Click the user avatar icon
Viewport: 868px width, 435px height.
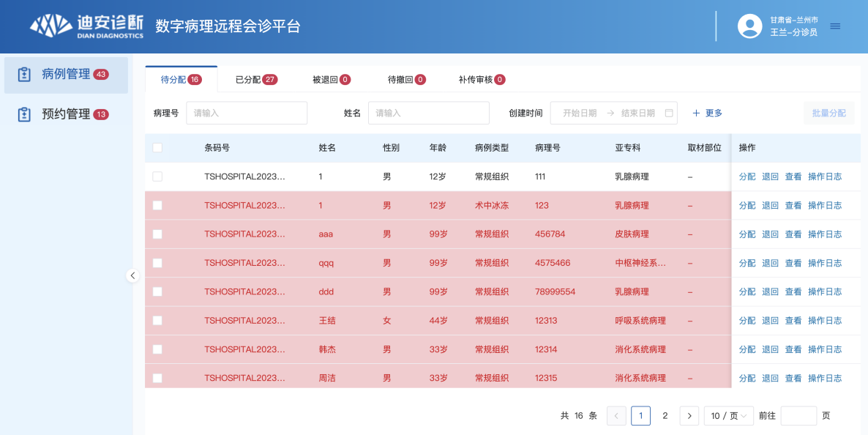(749, 26)
